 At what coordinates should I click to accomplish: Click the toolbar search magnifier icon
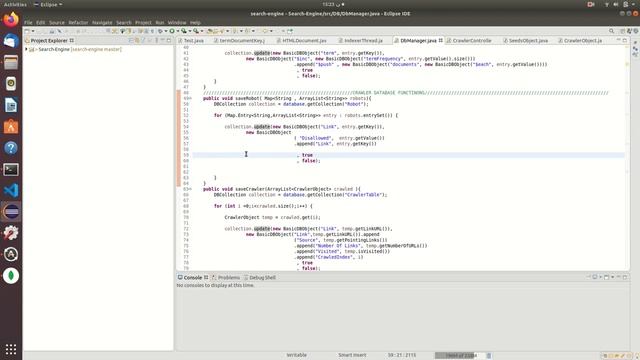[611, 31]
